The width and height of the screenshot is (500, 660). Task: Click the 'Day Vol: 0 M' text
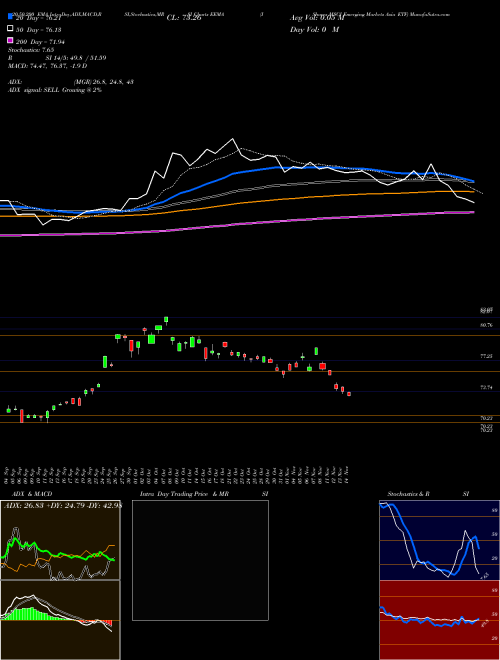(314, 30)
